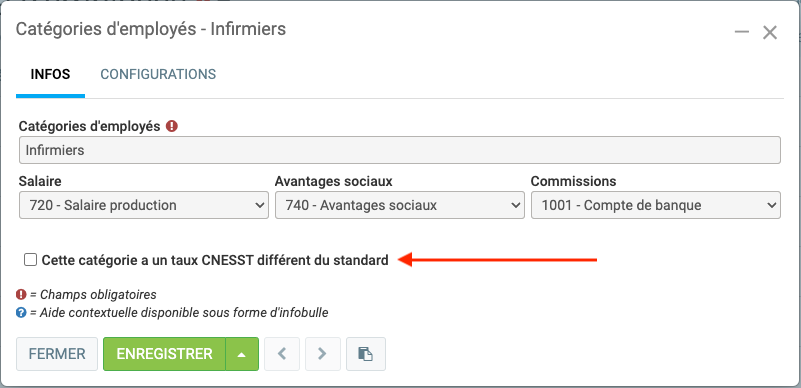Click the red Champs obligatoires legend icon

coord(21,295)
